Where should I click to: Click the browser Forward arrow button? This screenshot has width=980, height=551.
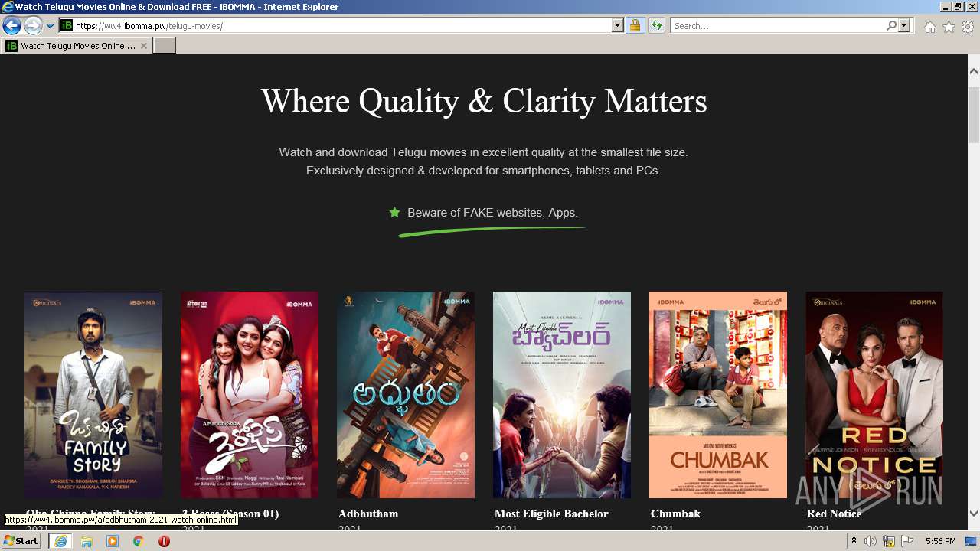pos(33,26)
